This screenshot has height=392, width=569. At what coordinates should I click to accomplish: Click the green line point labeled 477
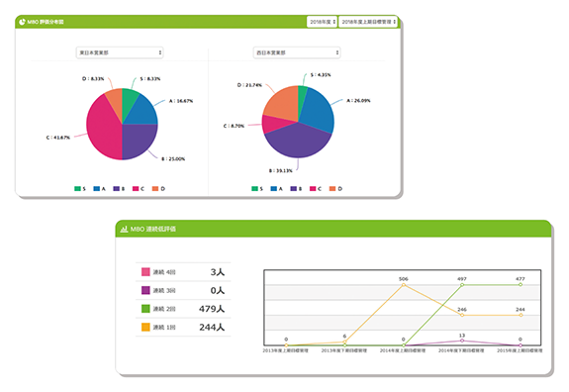[x=521, y=285]
